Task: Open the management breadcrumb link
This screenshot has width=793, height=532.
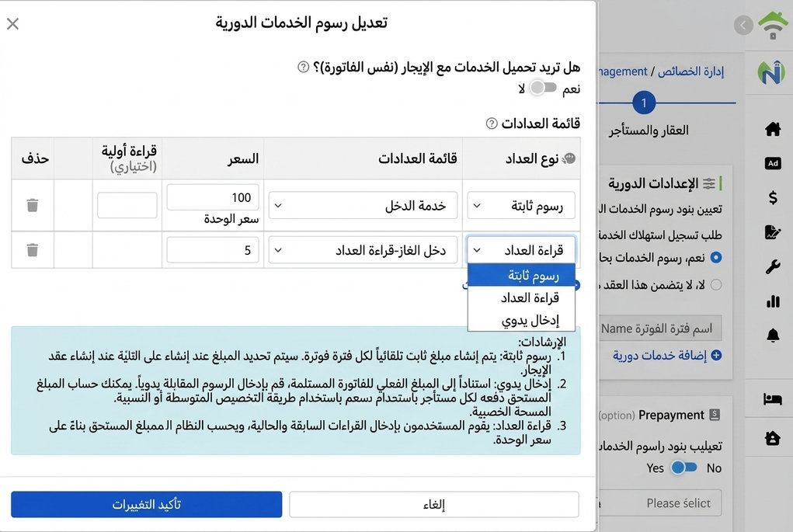Action: (x=623, y=71)
